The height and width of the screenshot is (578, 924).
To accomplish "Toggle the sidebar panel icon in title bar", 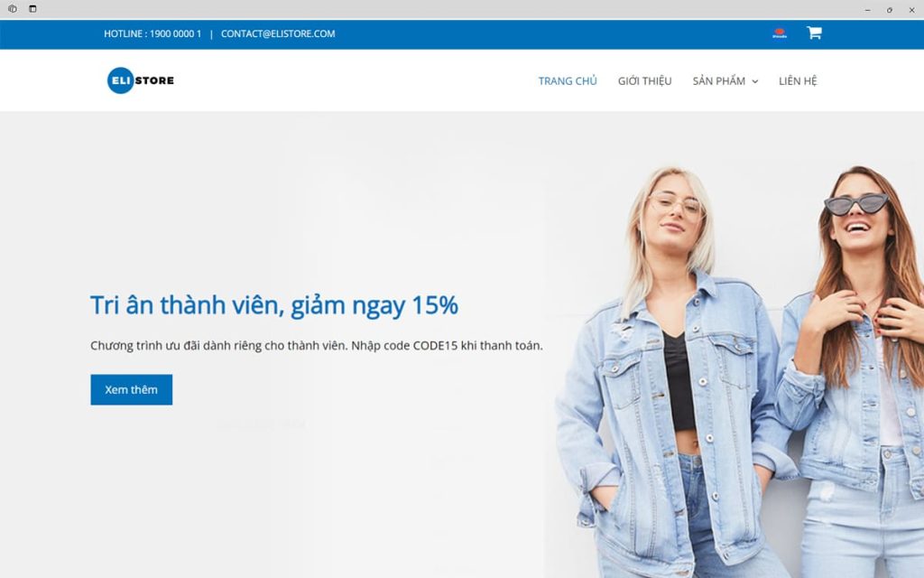I will 32,9.
